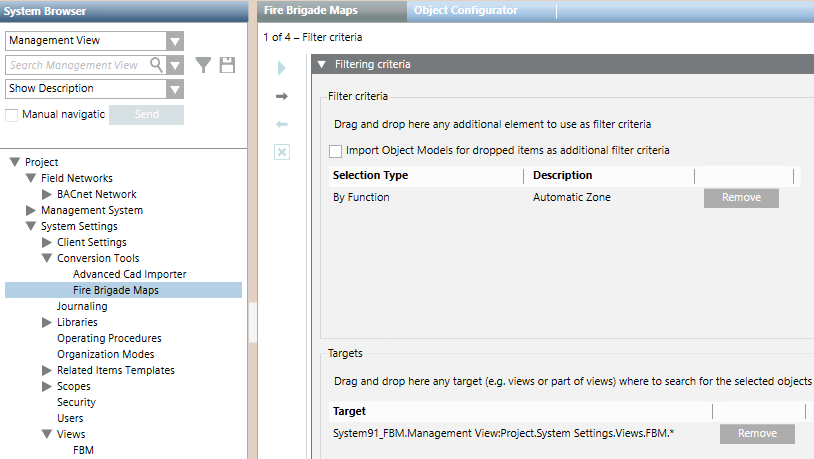This screenshot has height=459, width=814.
Task: Click the floppy disk save icon
Action: 227,65
